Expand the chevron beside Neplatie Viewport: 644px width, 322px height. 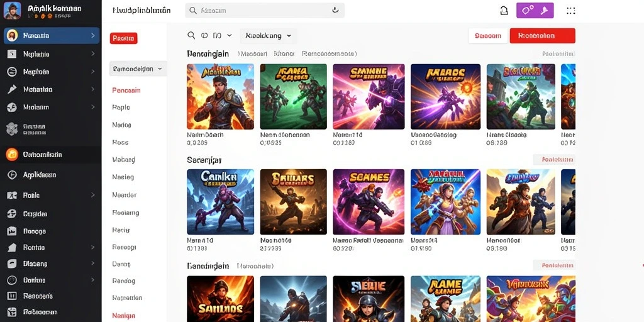pyautogui.click(x=93, y=54)
